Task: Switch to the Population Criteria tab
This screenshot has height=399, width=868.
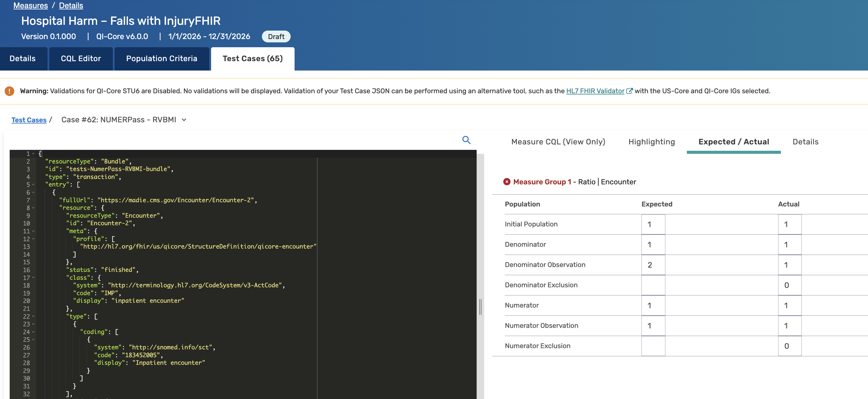Action: [x=162, y=59]
